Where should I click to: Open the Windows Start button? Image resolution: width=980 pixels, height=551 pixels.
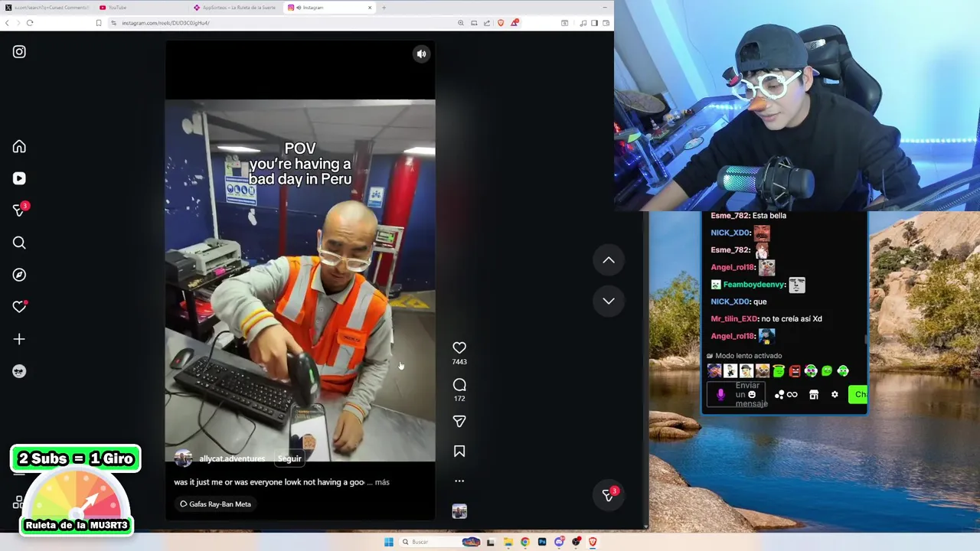tap(389, 542)
